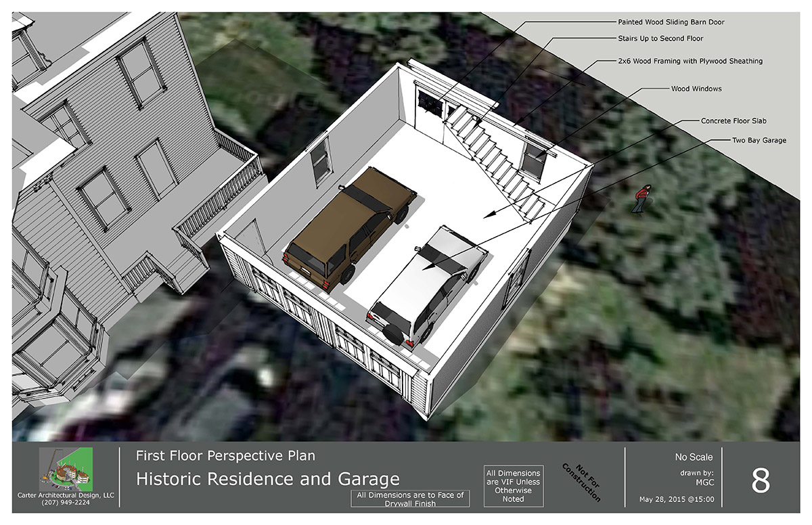The width and height of the screenshot is (812, 525).
Task: Click the "VIF Unless Otherwise Noted" dimensions box
Action: 513,486
